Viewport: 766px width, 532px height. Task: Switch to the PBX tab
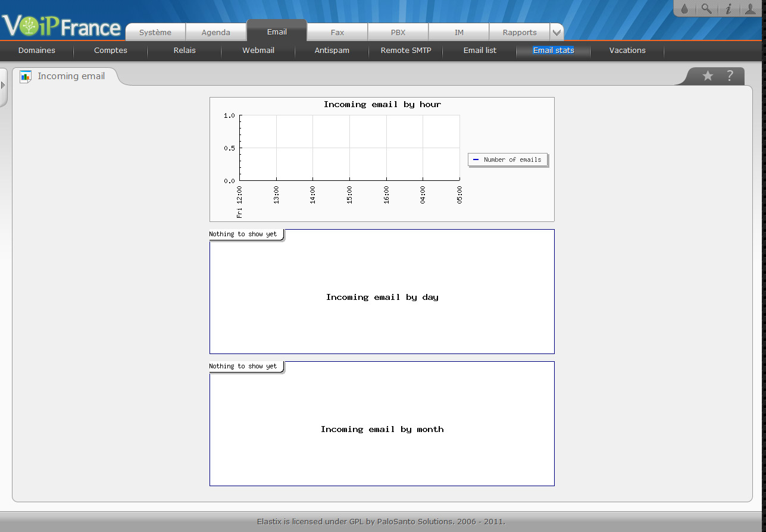(398, 32)
